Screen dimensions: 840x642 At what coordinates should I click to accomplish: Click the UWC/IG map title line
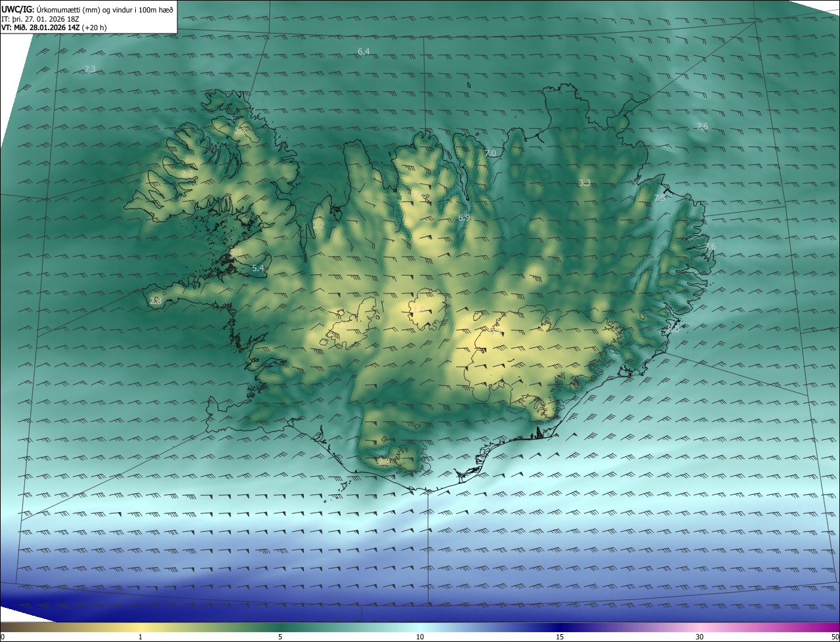point(87,9)
